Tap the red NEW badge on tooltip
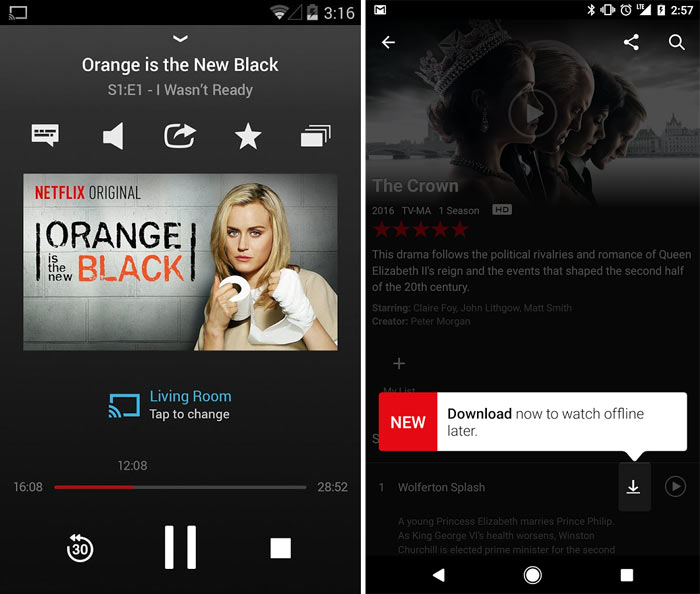Image resolution: width=700 pixels, height=594 pixels. tap(408, 422)
